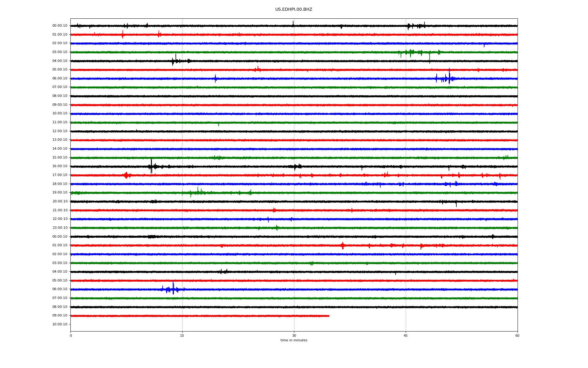Click the 30 tick label on the x-axis

[294, 336]
